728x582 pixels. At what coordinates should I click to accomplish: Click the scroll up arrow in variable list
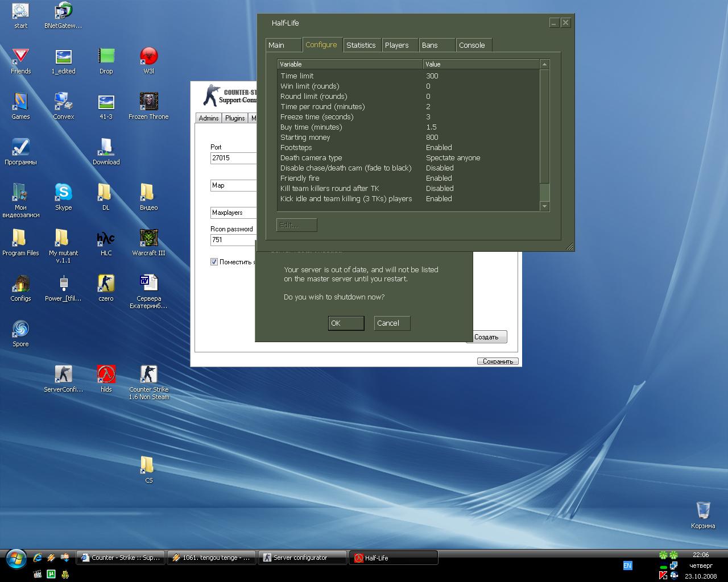coord(544,64)
